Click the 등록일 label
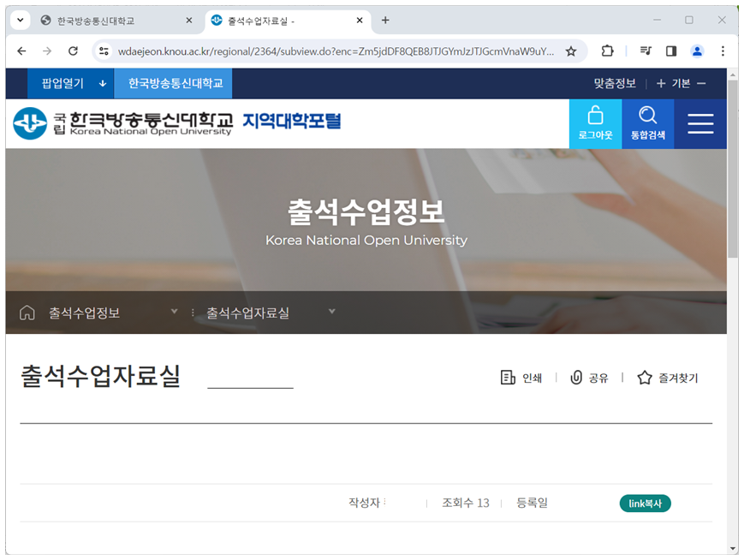744x560 pixels. click(x=532, y=503)
